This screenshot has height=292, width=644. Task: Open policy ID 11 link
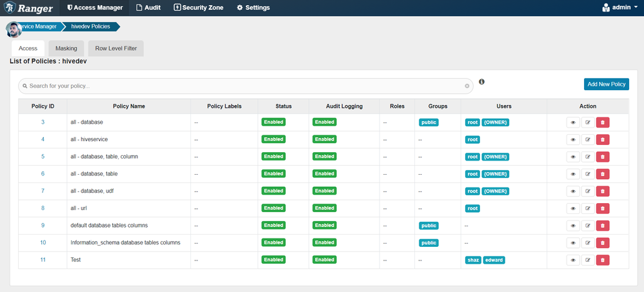(43, 260)
